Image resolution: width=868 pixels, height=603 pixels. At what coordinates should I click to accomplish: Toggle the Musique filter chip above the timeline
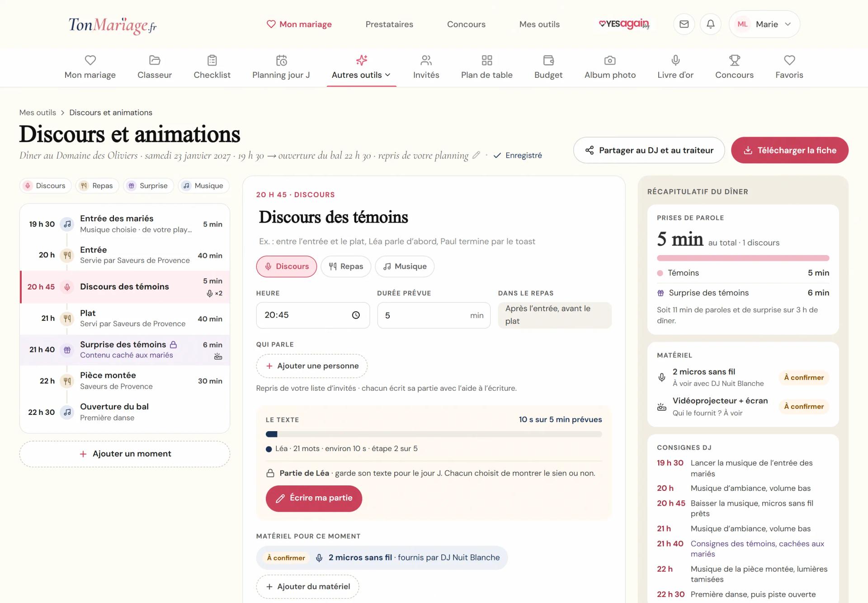(204, 186)
